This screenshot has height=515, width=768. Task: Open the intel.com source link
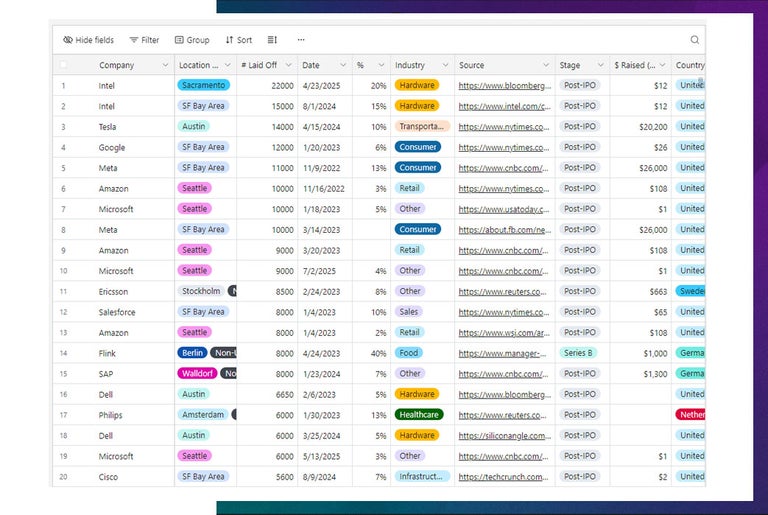point(504,106)
